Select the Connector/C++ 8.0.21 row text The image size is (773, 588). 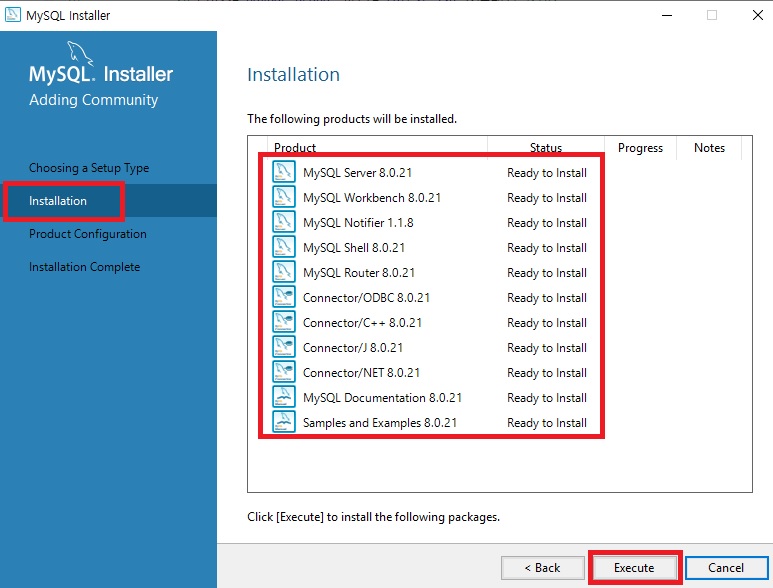pyautogui.click(x=362, y=323)
